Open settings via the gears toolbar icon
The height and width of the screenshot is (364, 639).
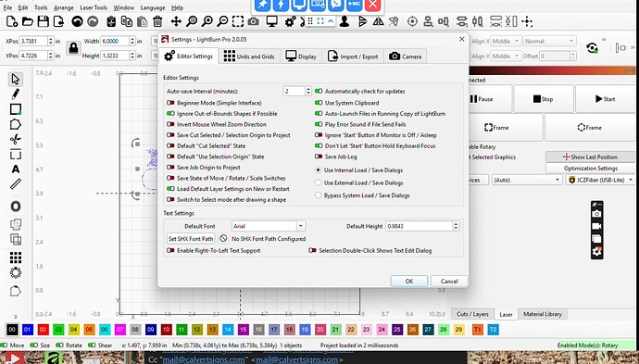point(290,21)
